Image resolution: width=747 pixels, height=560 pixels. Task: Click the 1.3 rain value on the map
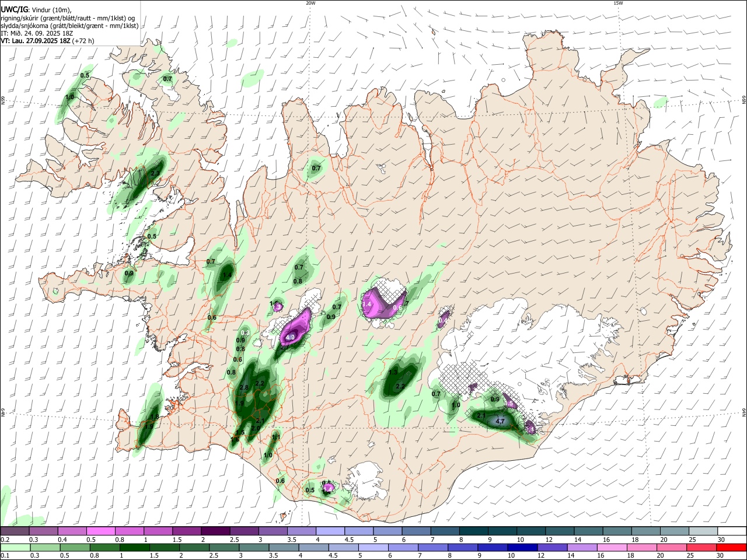(x=393, y=372)
